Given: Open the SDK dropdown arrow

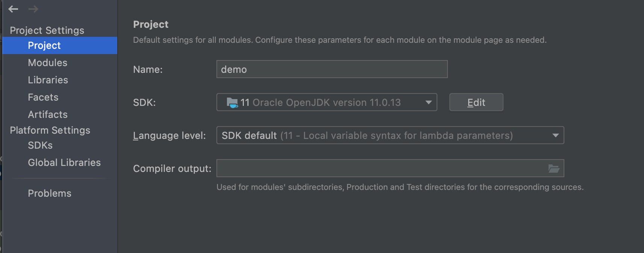Looking at the screenshot, I should point(428,102).
